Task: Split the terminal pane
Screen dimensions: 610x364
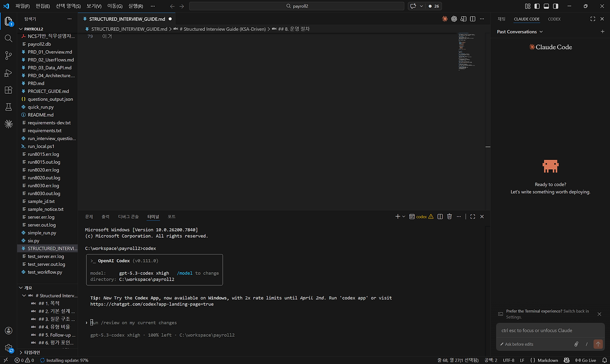Action: click(x=440, y=216)
